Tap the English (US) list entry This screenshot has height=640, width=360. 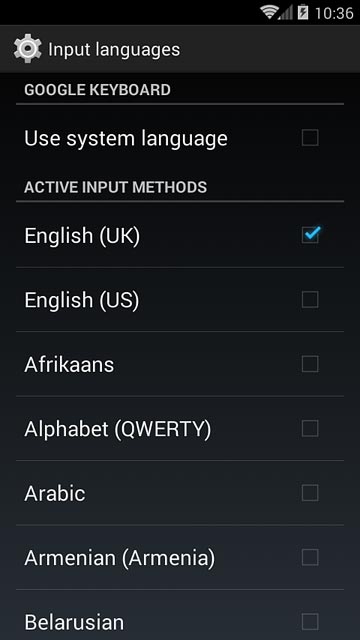click(x=180, y=300)
